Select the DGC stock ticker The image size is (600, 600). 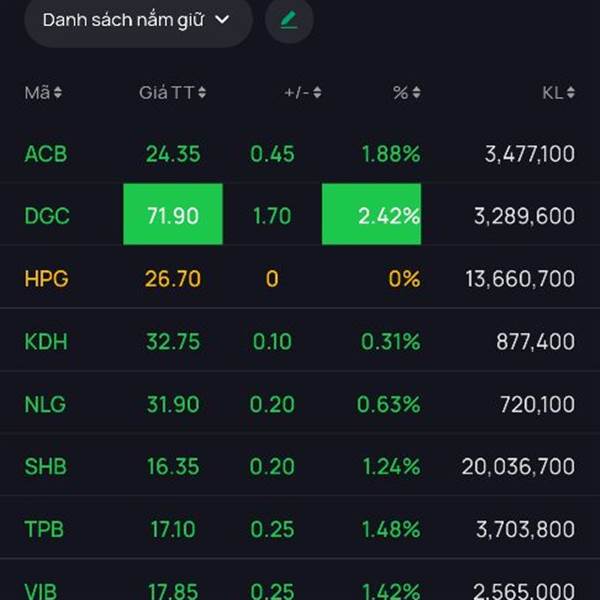(47, 215)
